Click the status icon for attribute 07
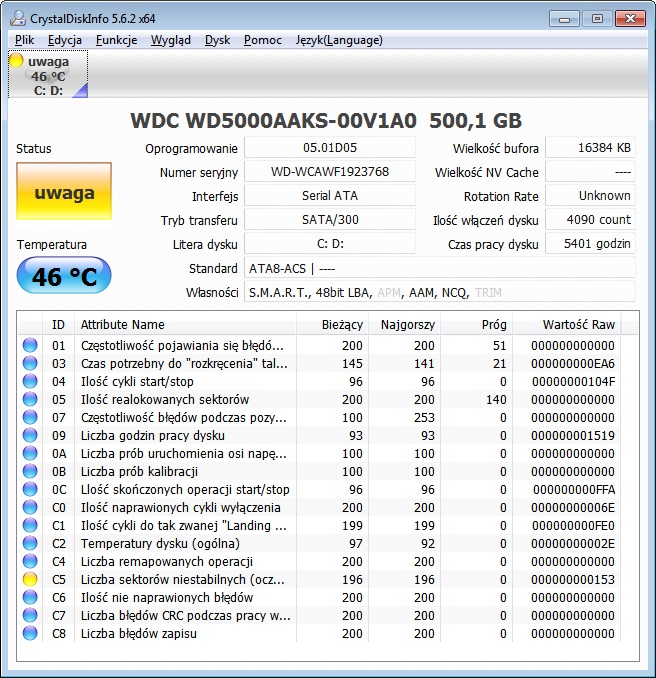656x678 pixels. click(30, 417)
